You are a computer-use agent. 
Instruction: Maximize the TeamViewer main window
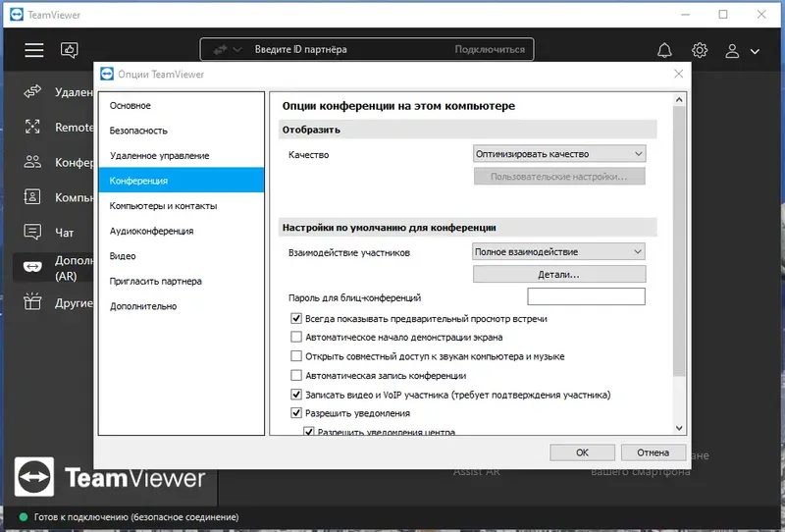[x=723, y=15]
